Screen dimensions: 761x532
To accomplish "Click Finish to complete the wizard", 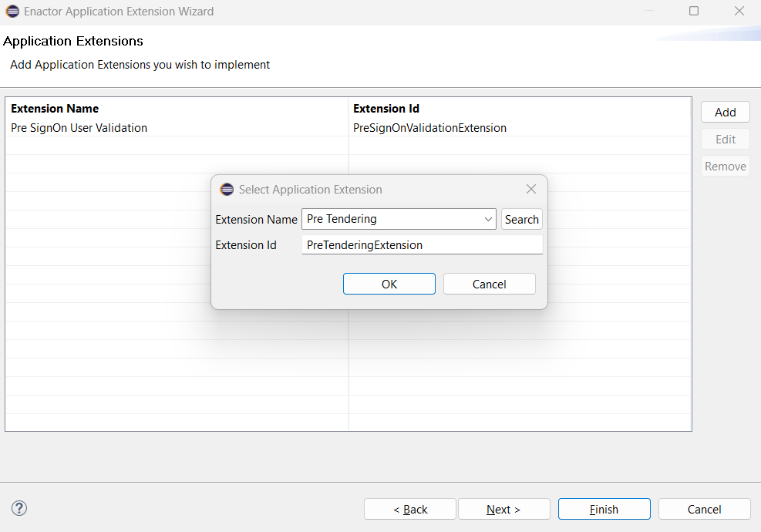I will tap(604, 509).
